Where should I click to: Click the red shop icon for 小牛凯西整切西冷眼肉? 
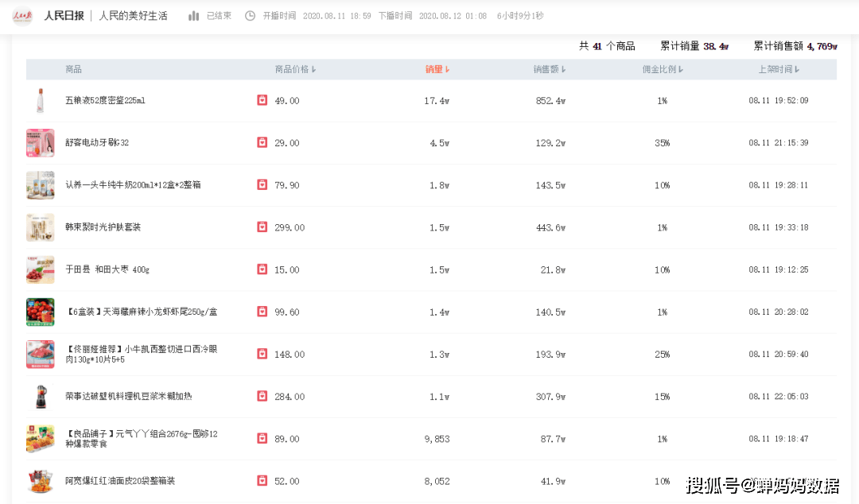coord(262,354)
